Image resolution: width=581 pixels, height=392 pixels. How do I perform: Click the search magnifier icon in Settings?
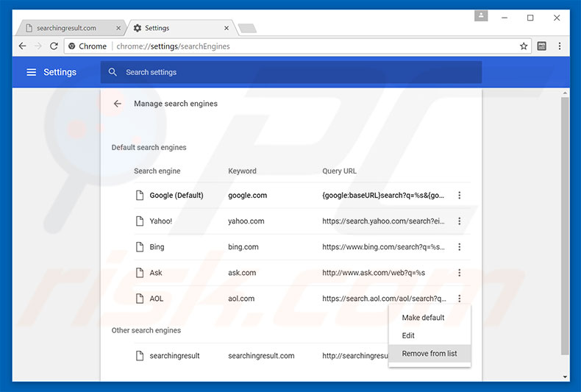(x=113, y=72)
